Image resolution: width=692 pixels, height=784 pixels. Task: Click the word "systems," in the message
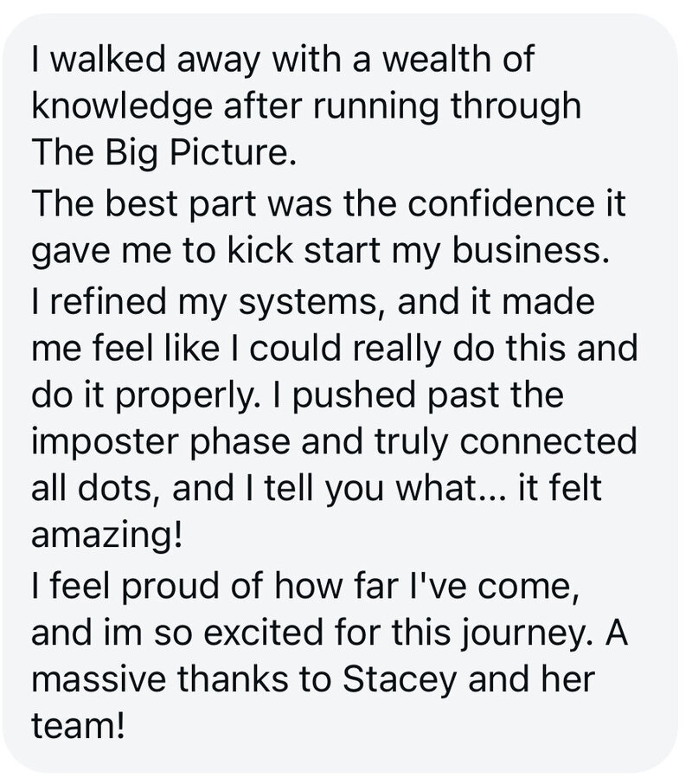(307, 302)
